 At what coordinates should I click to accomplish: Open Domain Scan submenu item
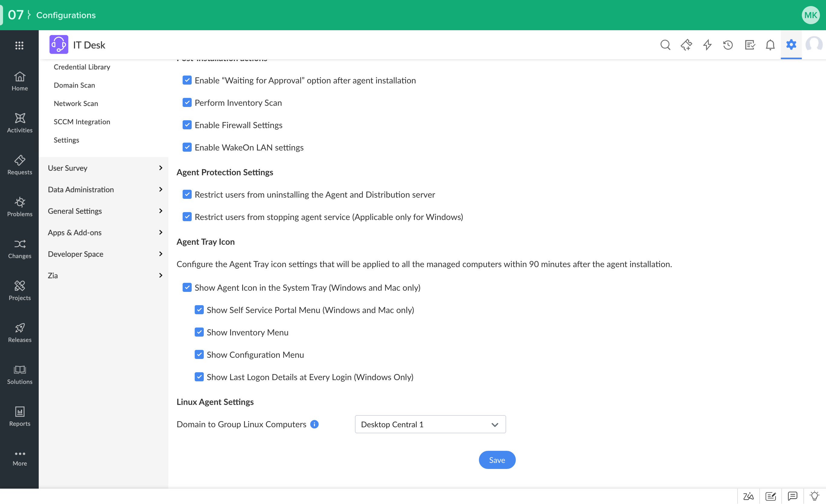(x=74, y=85)
